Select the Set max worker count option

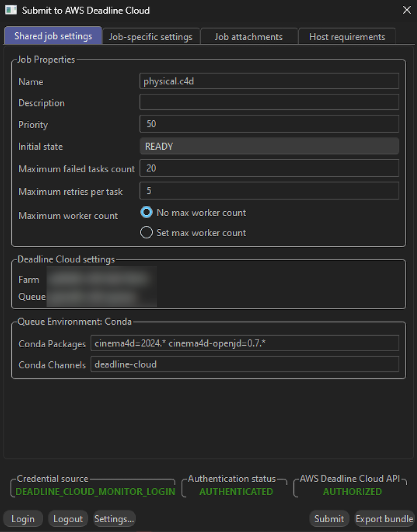pos(146,232)
